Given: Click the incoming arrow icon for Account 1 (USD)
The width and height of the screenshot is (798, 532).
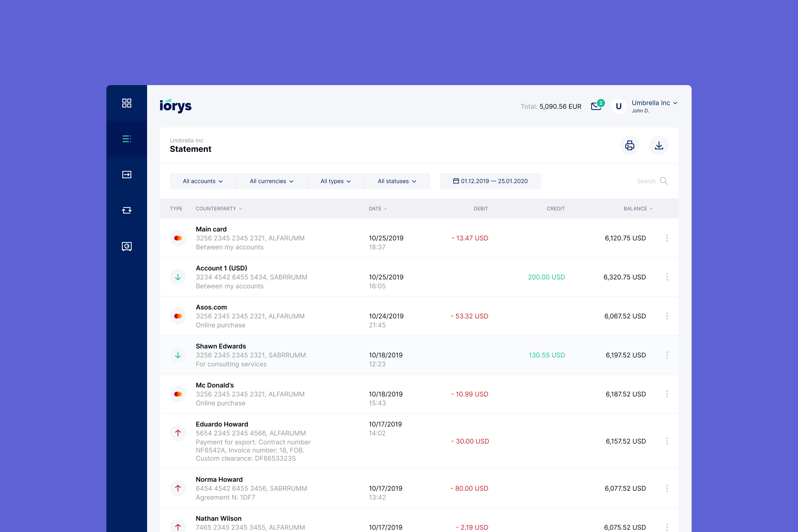Looking at the screenshot, I should pyautogui.click(x=178, y=277).
